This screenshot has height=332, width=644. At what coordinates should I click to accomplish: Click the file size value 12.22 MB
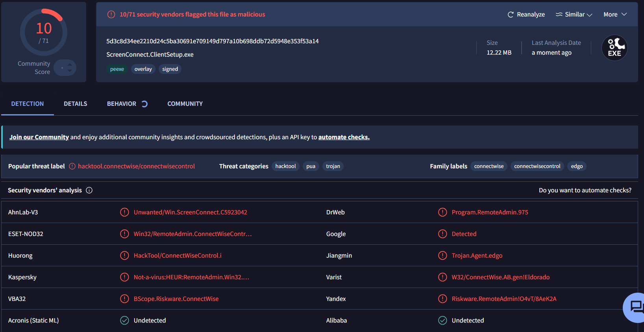[x=499, y=53]
